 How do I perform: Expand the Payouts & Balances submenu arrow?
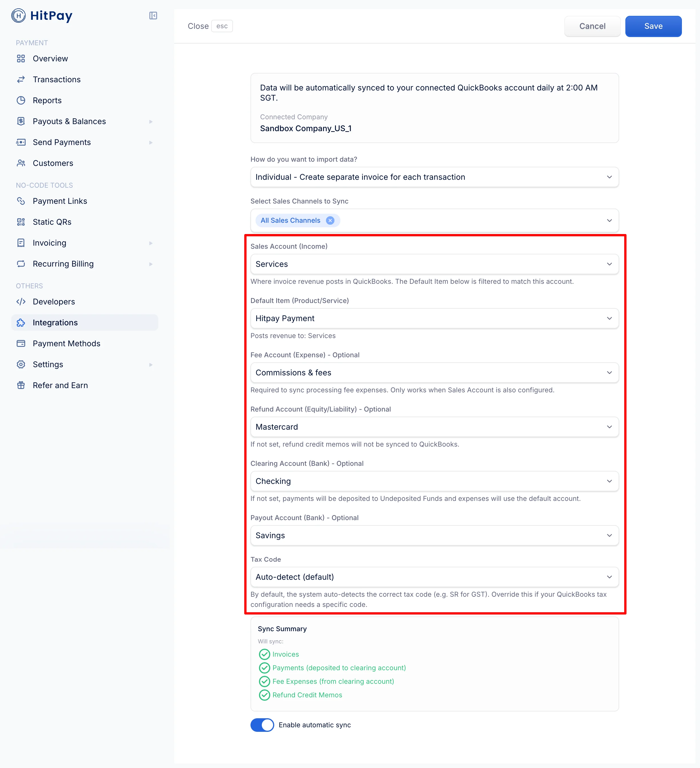(x=151, y=122)
